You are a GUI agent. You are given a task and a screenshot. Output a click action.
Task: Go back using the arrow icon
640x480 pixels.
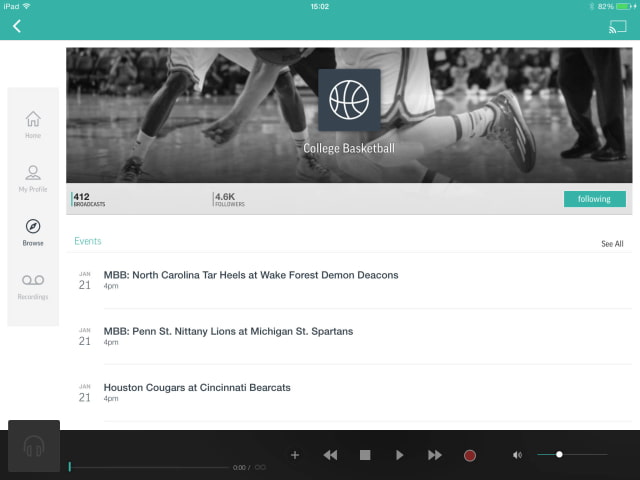17,26
